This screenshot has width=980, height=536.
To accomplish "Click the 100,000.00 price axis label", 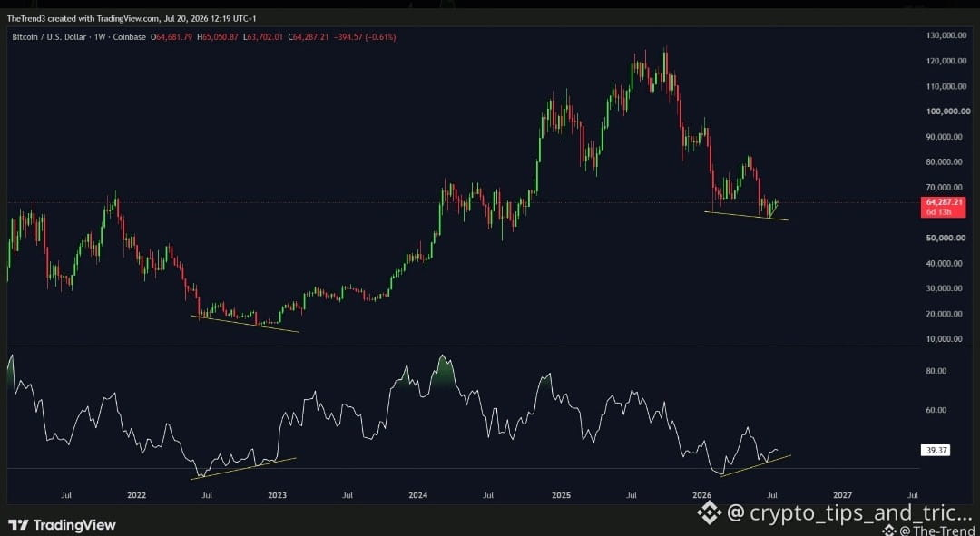I will pos(946,112).
